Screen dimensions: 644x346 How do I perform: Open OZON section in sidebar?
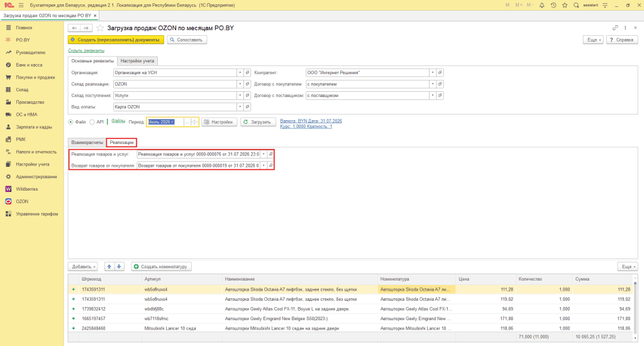coord(22,201)
